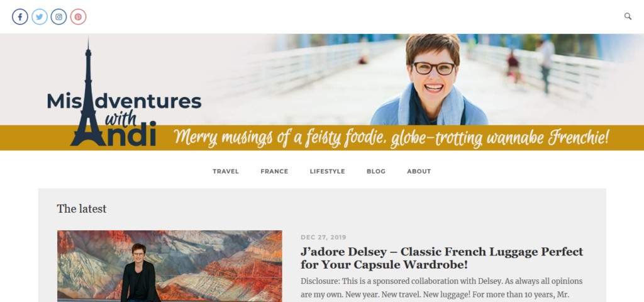Click the search magnifier icon
The width and height of the screenshot is (644, 302).
click(x=628, y=16)
